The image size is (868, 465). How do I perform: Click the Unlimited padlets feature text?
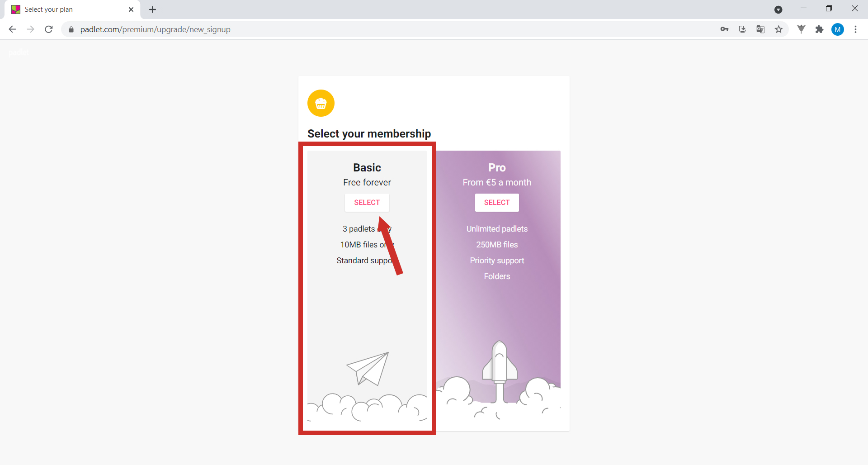coord(497,229)
